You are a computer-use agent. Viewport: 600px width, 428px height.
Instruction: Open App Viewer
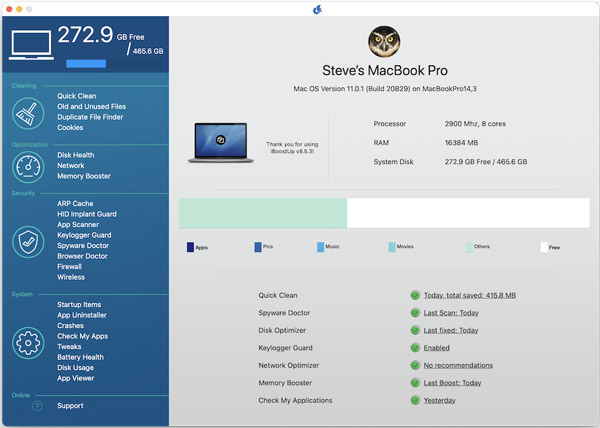(x=75, y=378)
